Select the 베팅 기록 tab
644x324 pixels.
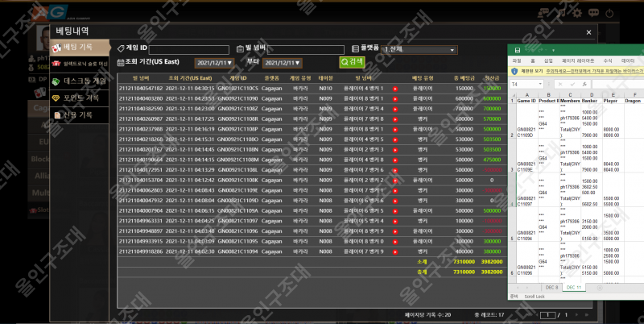80,48
